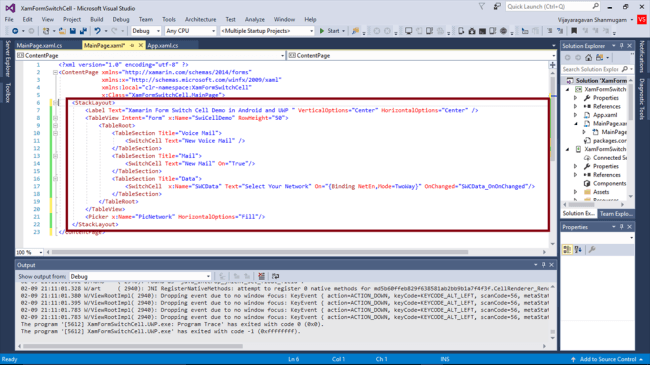The width and height of the screenshot is (650, 365).
Task: Click the Save All toolbar icon
Action: click(x=83, y=31)
